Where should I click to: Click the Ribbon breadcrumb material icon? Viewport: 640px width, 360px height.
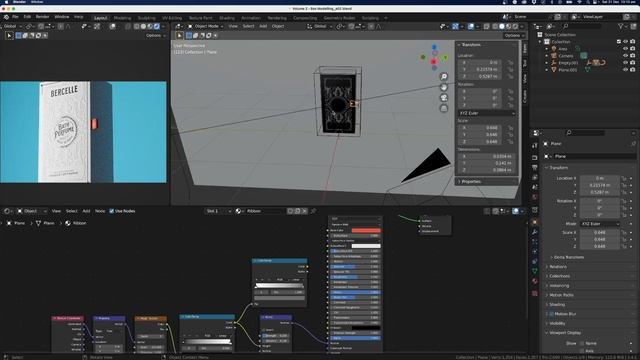pyautogui.click(x=68, y=223)
